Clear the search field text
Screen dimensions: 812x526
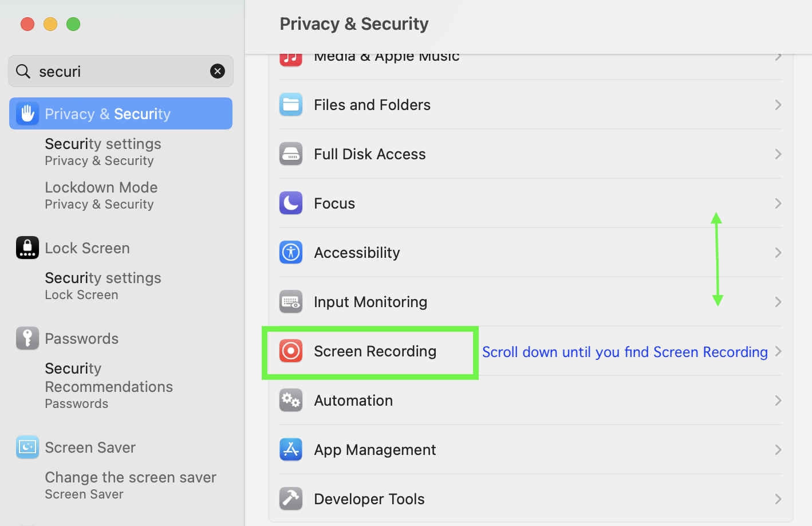point(218,71)
